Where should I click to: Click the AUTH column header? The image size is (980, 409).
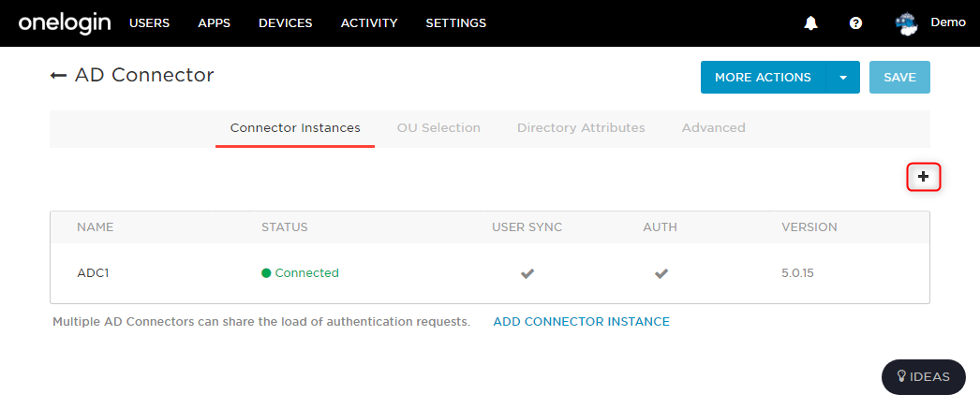point(660,227)
